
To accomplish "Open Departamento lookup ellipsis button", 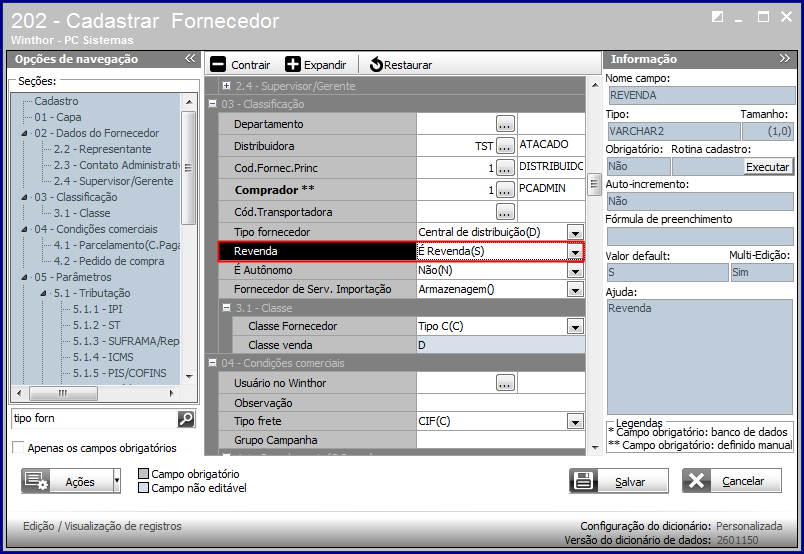I will click(x=505, y=124).
